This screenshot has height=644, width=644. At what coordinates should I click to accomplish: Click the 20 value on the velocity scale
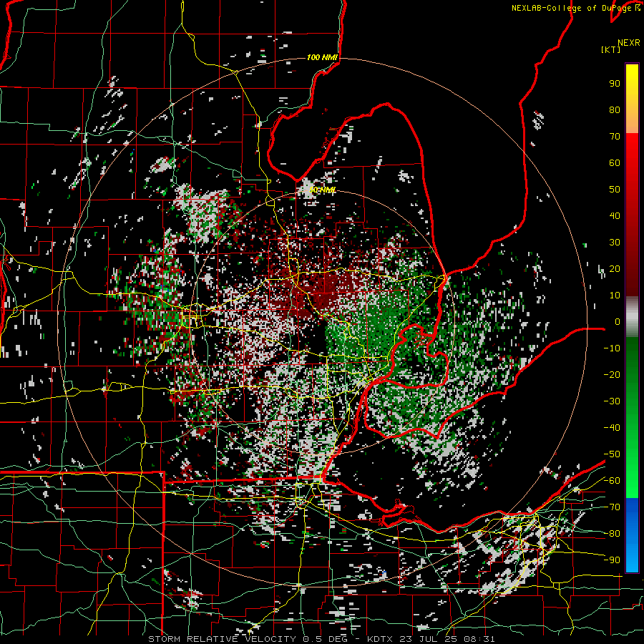click(615, 268)
